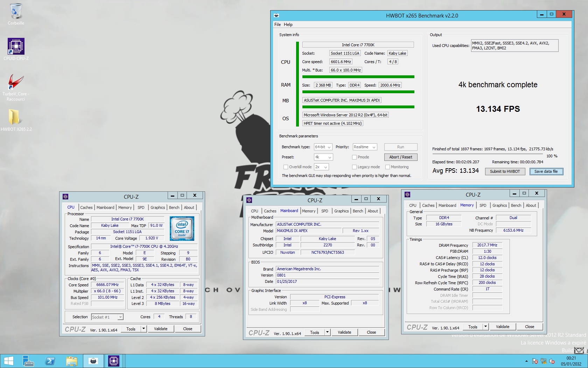Click the Run button

[401, 147]
